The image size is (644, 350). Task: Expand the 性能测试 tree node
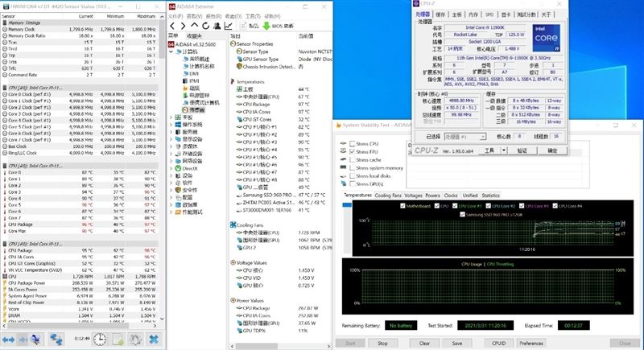point(171,212)
